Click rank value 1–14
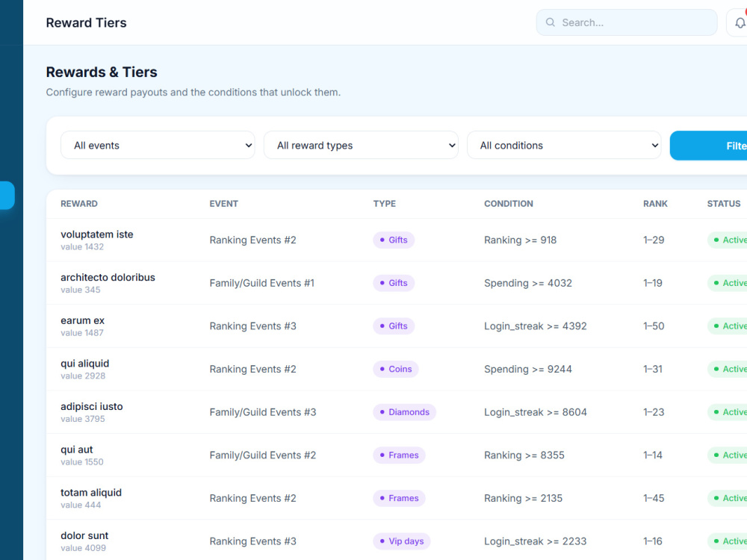Screen dimensions: 747x560 [x=653, y=455]
